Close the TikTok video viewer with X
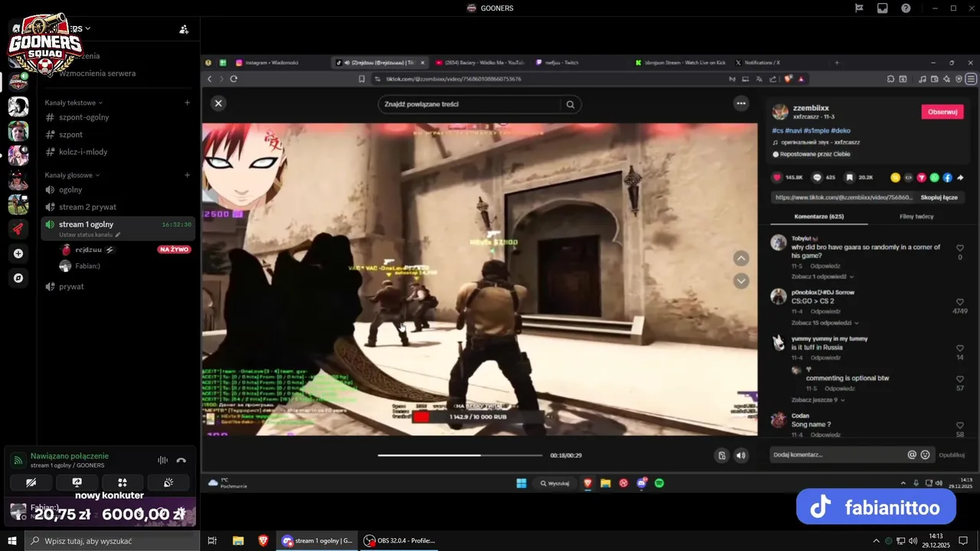 click(218, 103)
